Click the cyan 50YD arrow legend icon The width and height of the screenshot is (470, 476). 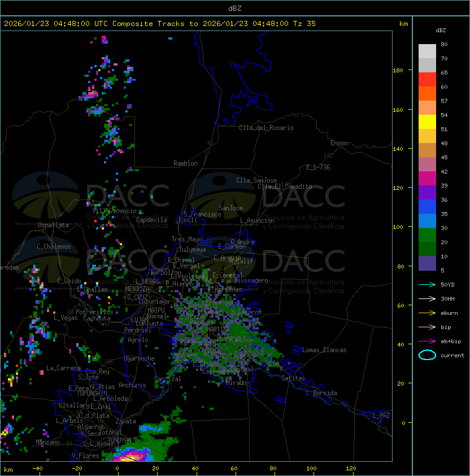427,285
